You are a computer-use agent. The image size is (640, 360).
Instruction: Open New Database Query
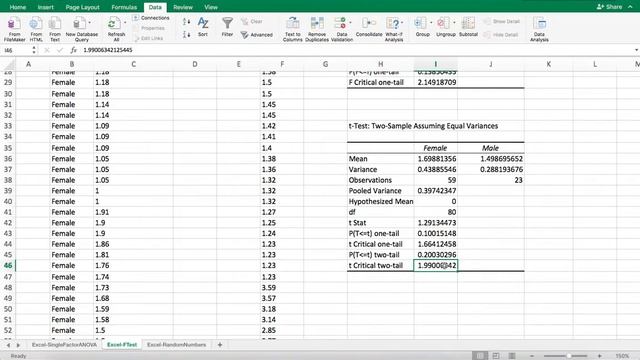[81, 29]
